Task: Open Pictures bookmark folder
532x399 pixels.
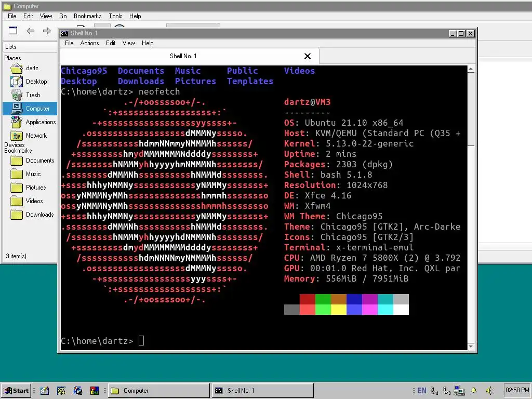Action: (30, 187)
